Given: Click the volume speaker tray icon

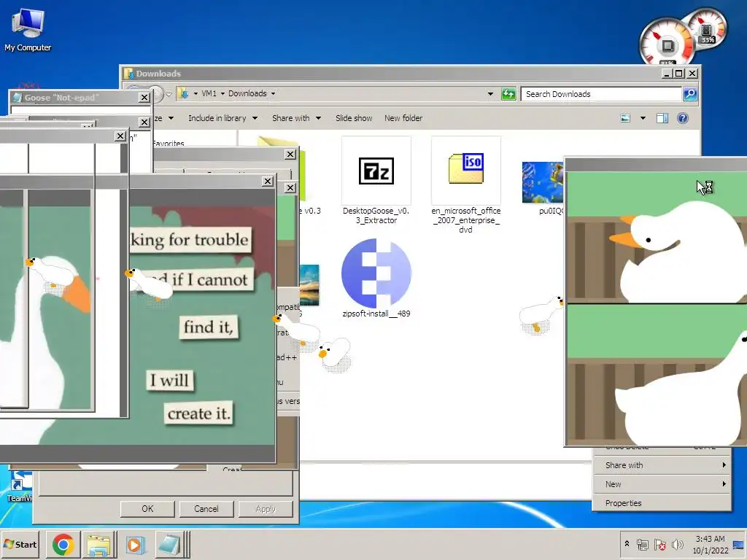Looking at the screenshot, I should (x=677, y=544).
